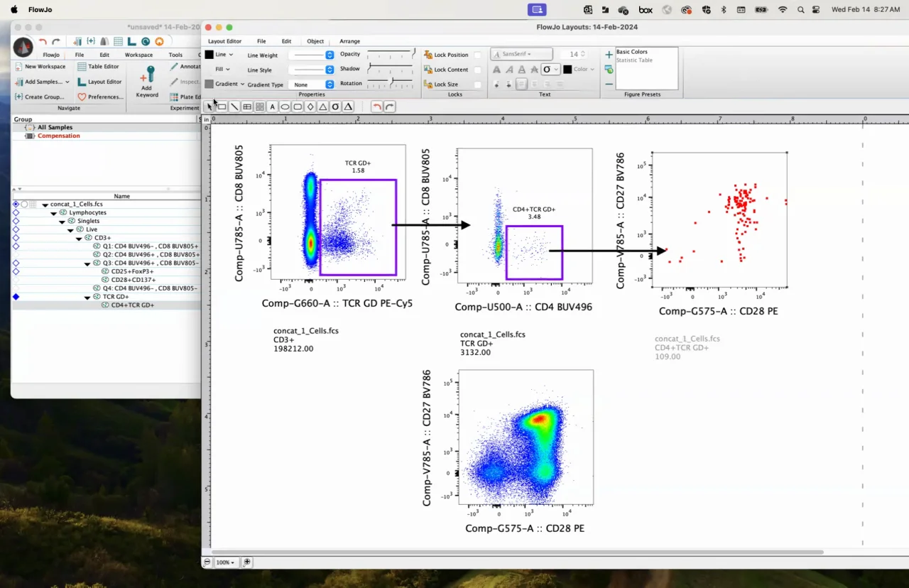Switch to the Arrange tab
Viewport: 909px width, 588px height.
point(349,41)
